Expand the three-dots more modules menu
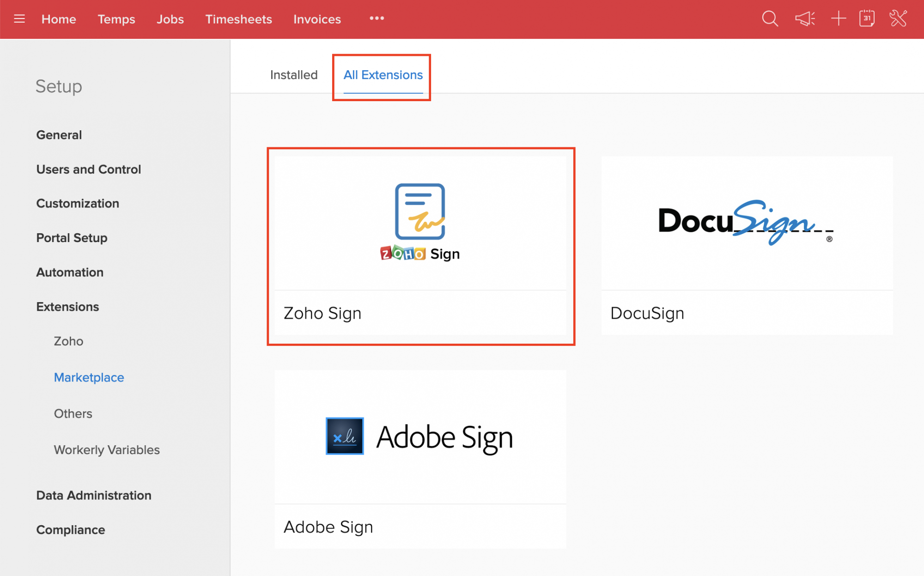924x576 pixels. coord(377,18)
